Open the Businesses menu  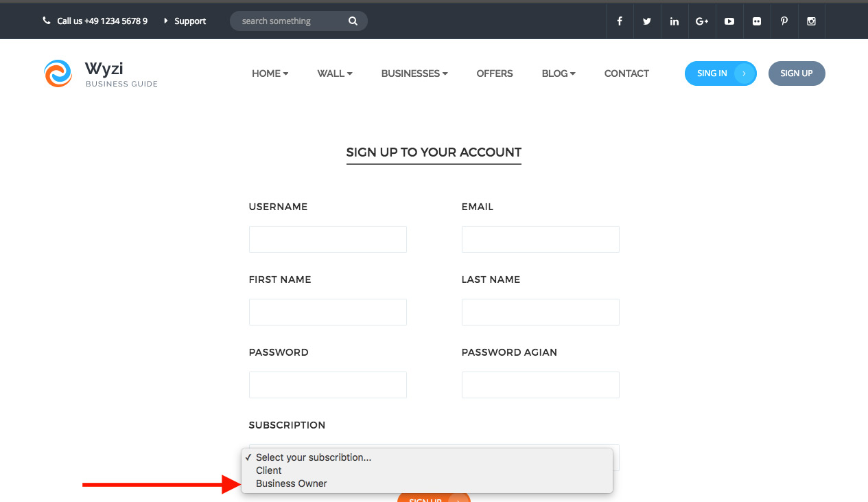click(x=414, y=73)
